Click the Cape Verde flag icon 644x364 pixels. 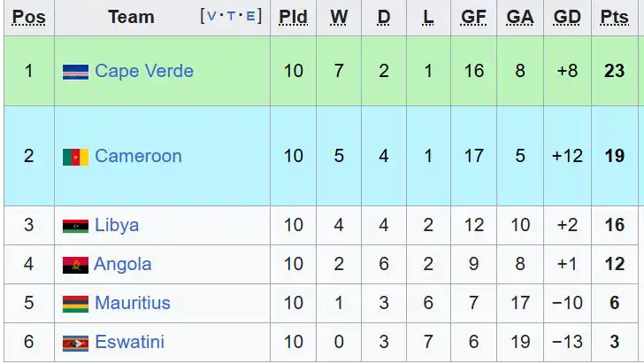75,72
